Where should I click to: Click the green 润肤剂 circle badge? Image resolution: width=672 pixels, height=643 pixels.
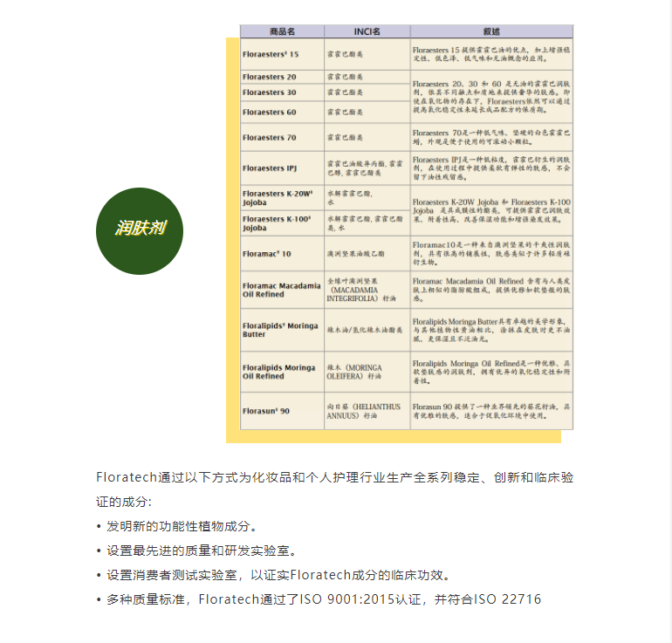coord(140,229)
